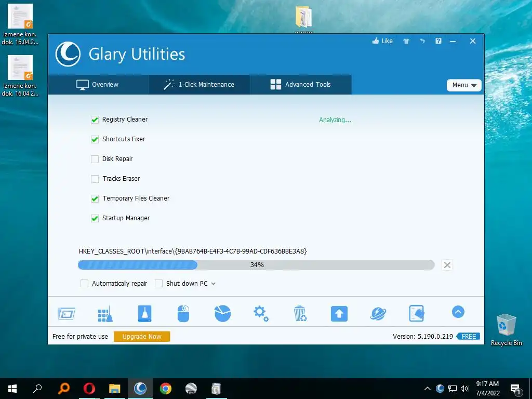Open the Process Manager gears icon
The width and height of the screenshot is (532, 399).
[261, 313]
